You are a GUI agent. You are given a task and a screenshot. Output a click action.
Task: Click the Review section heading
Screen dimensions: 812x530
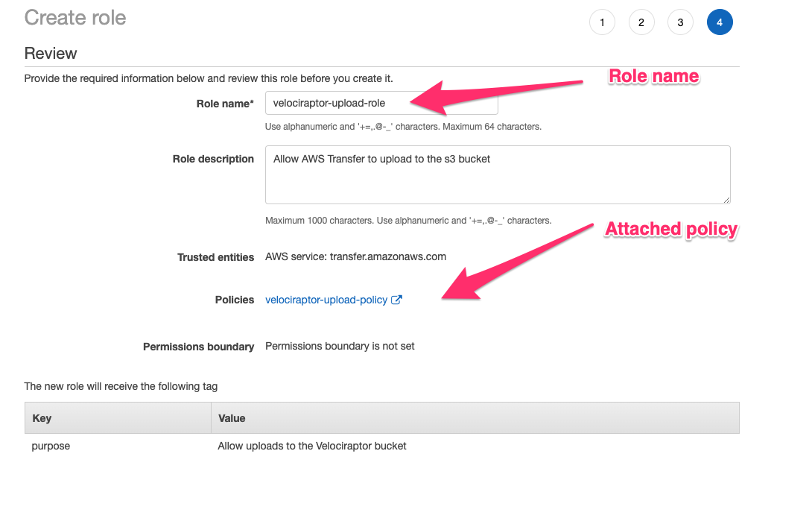[51, 53]
